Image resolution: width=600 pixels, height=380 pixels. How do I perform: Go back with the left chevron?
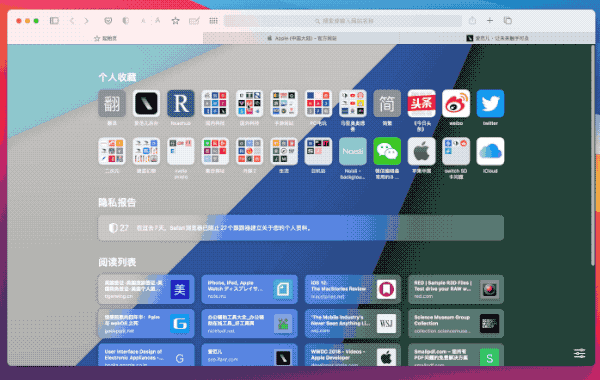[x=72, y=21]
